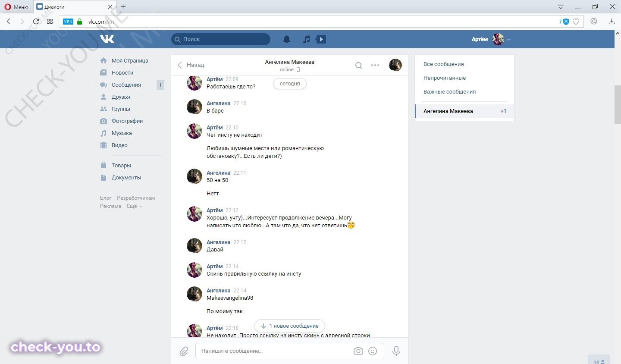
Task: Click the VK logo
Action: 107,39
